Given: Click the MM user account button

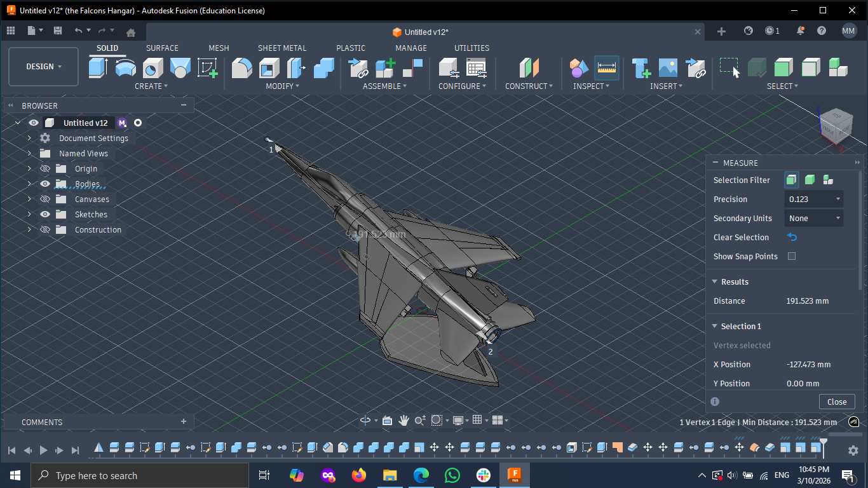Looking at the screenshot, I should click(x=849, y=30).
